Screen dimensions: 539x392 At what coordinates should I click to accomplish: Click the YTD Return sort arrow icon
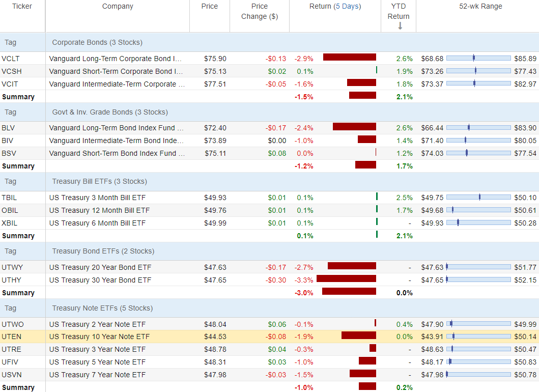coord(400,26)
